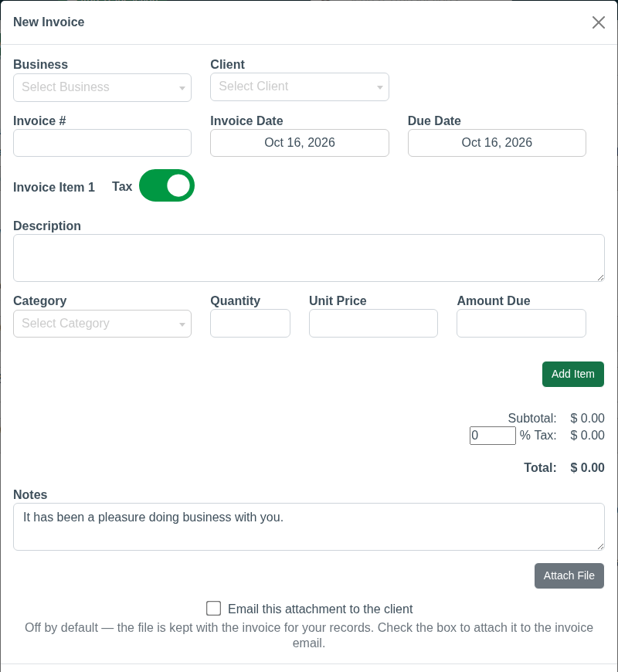Click the Invoice # input field
Screen dimensions: 618x672
102,143
